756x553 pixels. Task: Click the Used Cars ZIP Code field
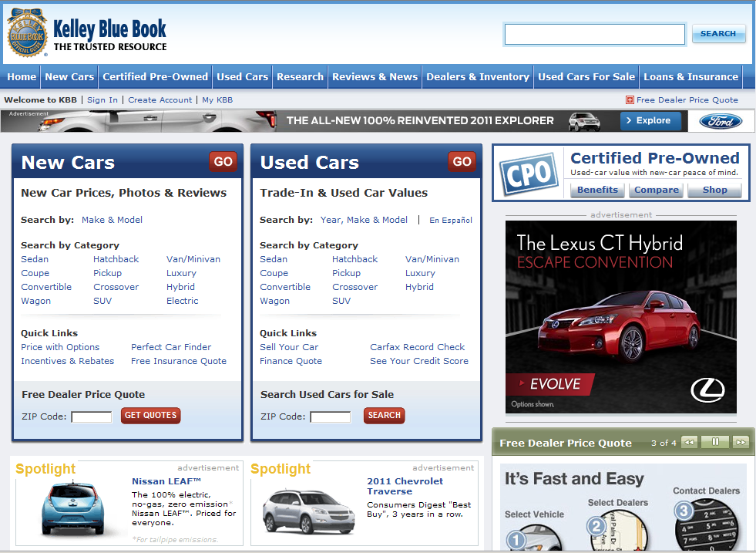coord(331,416)
